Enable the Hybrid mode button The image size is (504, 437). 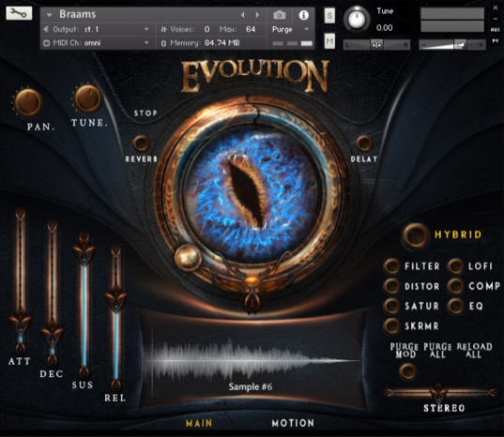click(415, 235)
